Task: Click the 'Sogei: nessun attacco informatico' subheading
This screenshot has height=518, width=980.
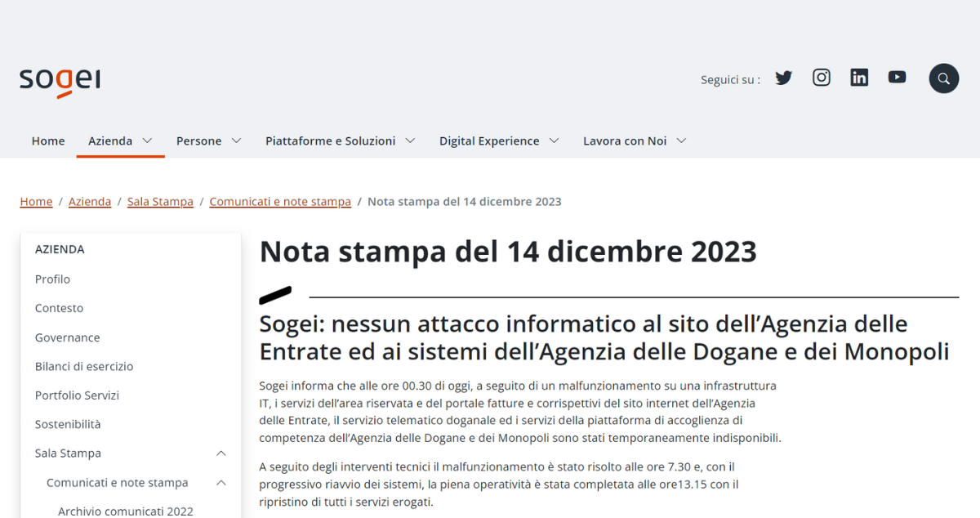Action: (604, 337)
